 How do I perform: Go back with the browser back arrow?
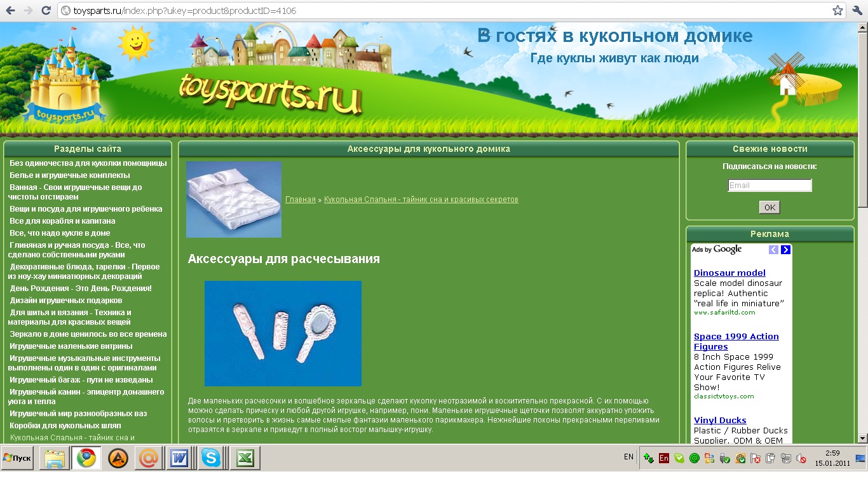(x=10, y=11)
